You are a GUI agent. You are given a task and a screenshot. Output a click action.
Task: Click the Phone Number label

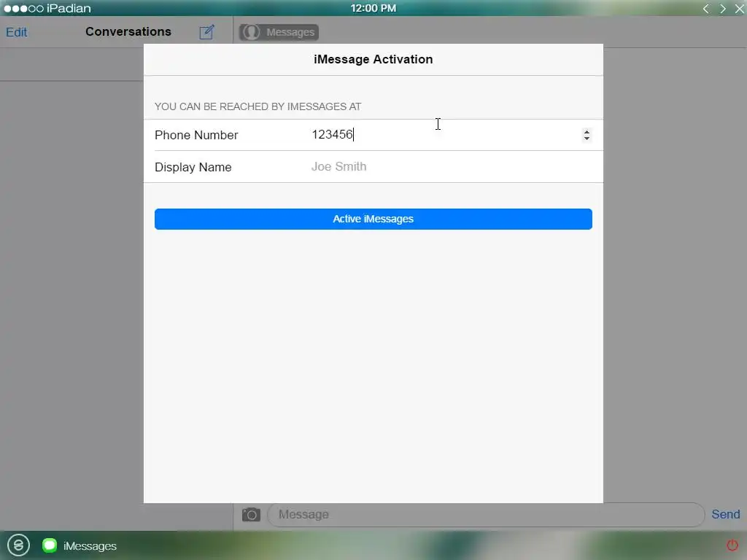(196, 135)
